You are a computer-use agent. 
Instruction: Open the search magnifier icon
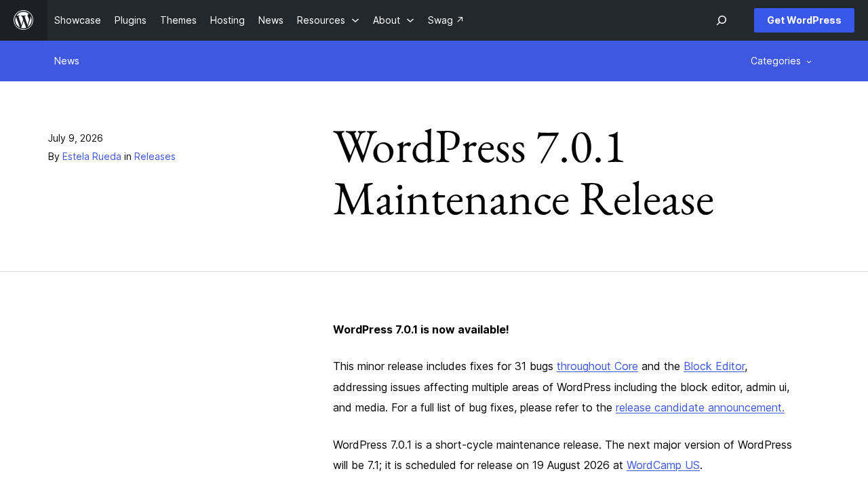click(722, 20)
